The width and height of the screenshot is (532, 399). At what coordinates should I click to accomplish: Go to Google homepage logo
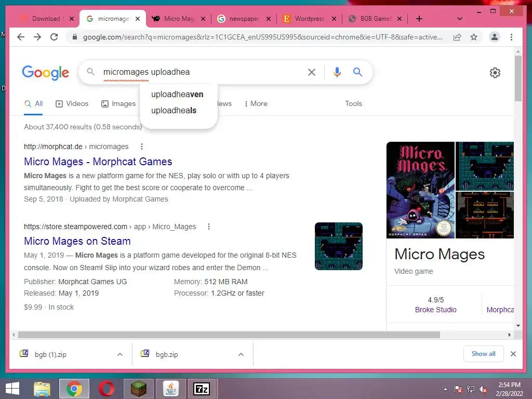pyautogui.click(x=46, y=73)
